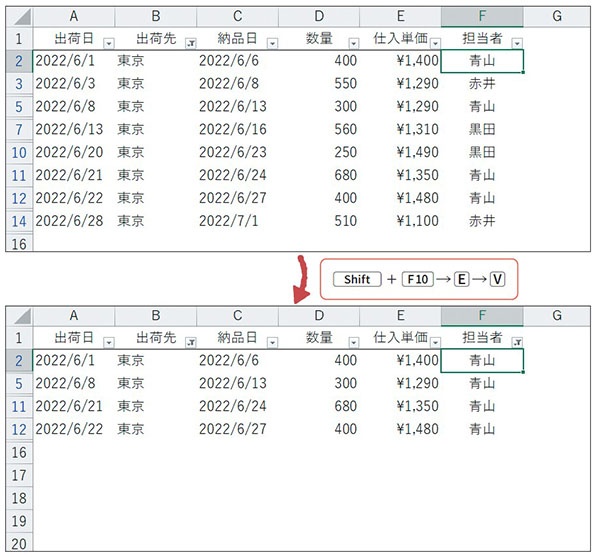Click select-all corner triangle in bottom sheet

tap(21, 316)
